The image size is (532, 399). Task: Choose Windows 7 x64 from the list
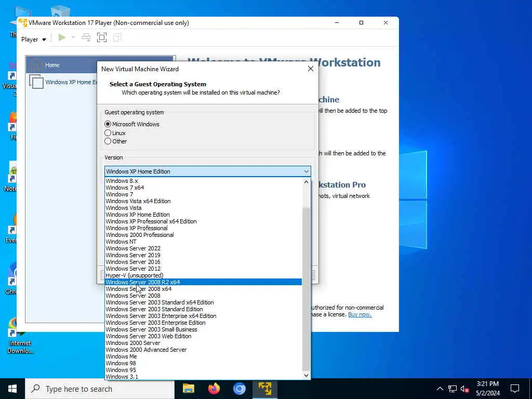203,188
